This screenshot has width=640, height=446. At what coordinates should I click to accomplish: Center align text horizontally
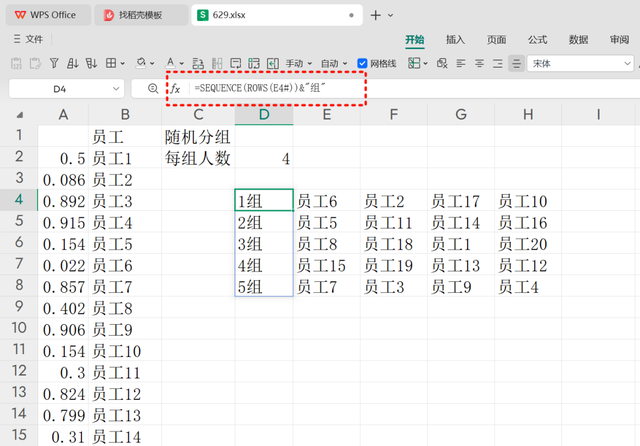pos(479,63)
